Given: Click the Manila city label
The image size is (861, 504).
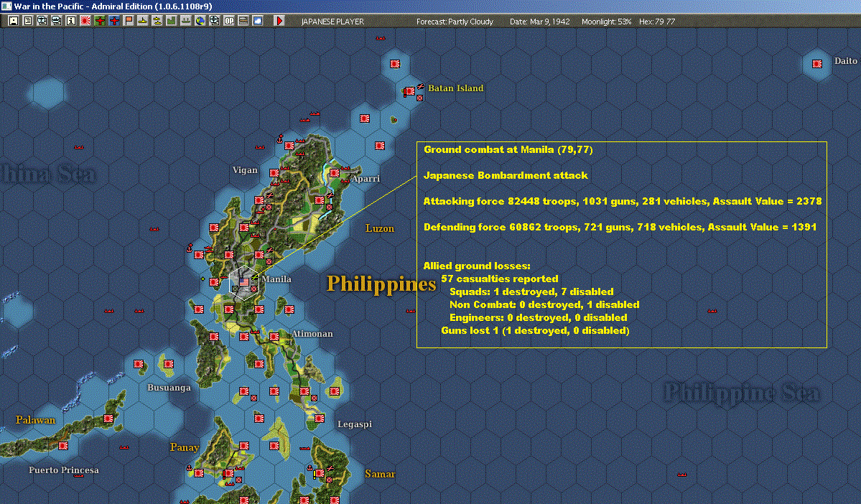Looking at the screenshot, I should (x=276, y=279).
